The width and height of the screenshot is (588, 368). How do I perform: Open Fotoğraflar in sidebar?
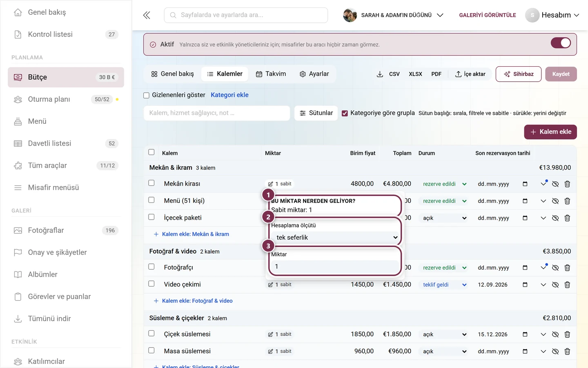pos(66,230)
